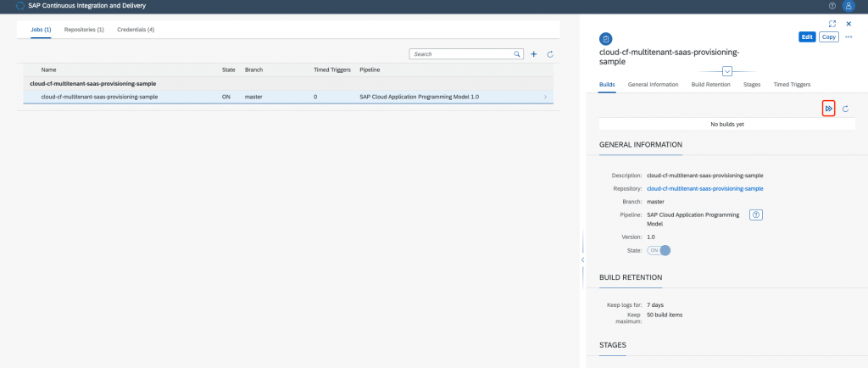Viewport: 868px width, 368px height.
Task: Open the help question mark icon in header
Action: tap(832, 6)
